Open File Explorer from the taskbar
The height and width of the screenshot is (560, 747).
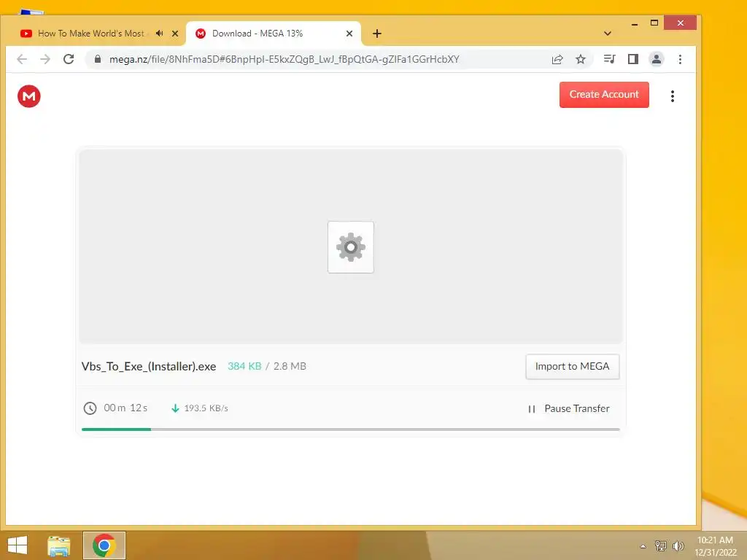click(59, 545)
